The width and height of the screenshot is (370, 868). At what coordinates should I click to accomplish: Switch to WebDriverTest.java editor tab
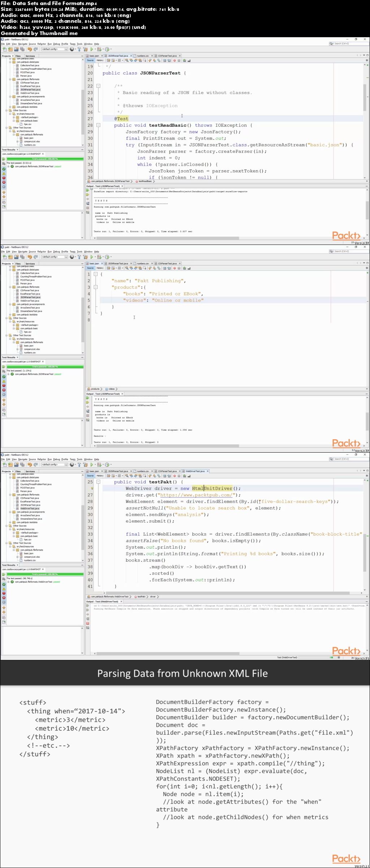coord(195,471)
